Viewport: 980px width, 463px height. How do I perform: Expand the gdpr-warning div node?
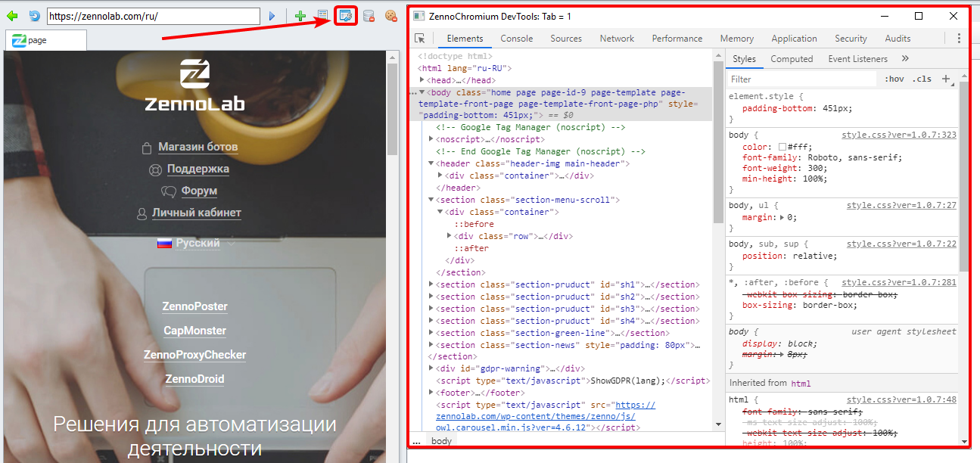pyautogui.click(x=431, y=369)
